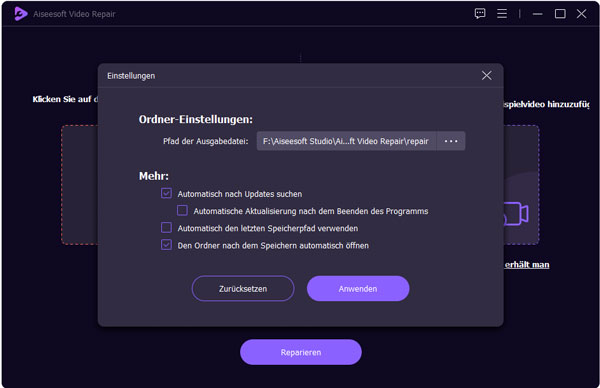The height and width of the screenshot is (388, 600).
Task: Click the Zurücksetzen button
Action: (x=243, y=289)
